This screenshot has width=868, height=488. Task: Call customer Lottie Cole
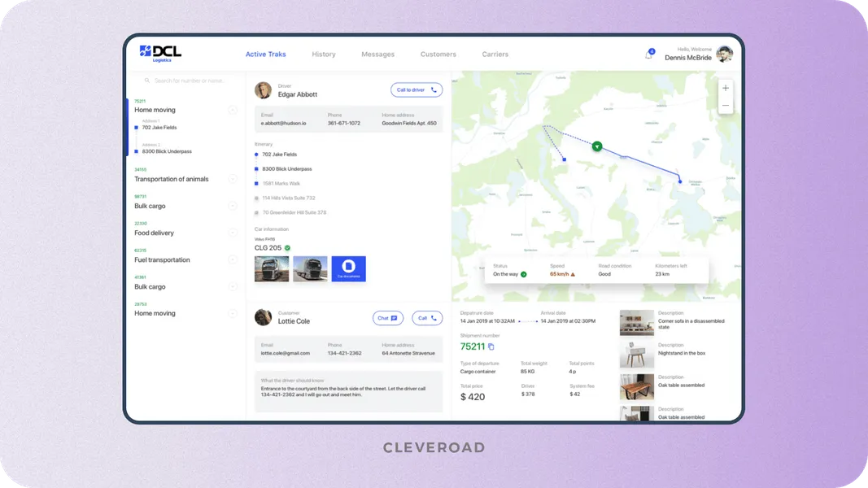pos(427,318)
